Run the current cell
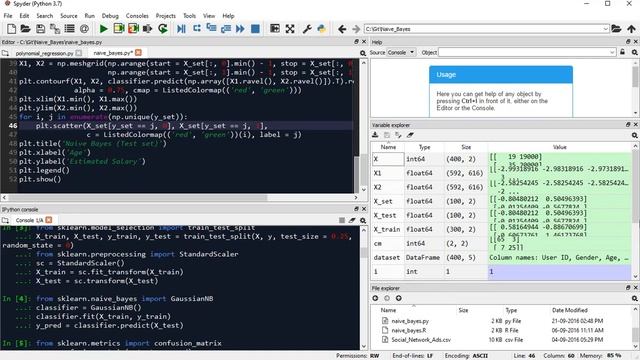 coord(119,29)
